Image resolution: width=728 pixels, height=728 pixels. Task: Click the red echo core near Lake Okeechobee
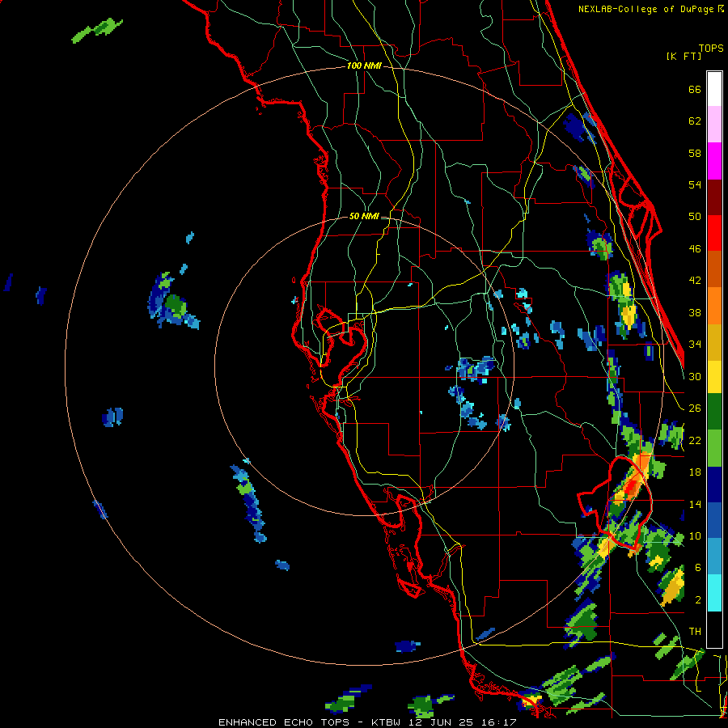click(632, 488)
